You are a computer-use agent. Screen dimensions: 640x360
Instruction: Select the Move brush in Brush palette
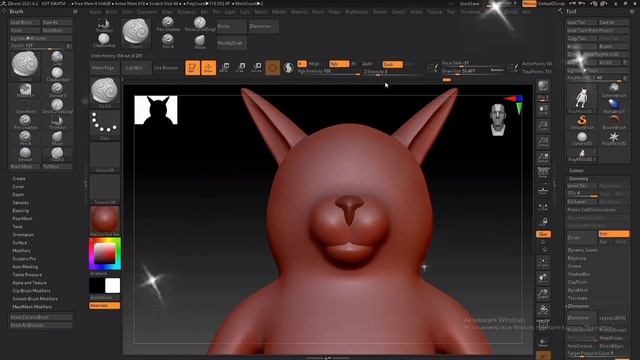pyautogui.click(x=57, y=138)
